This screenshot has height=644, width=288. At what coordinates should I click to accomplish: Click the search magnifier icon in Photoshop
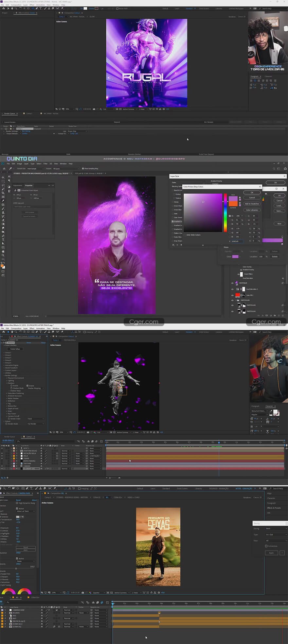click(274, 169)
